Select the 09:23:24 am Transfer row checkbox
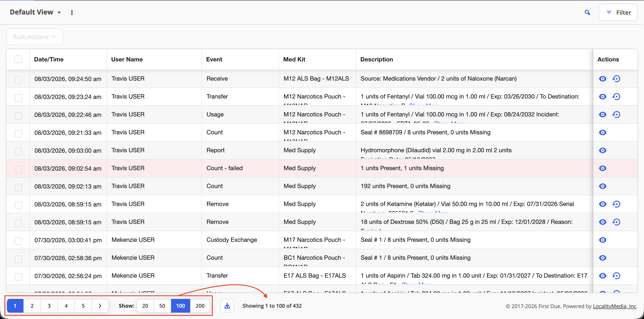The image size is (644, 319). tap(18, 98)
